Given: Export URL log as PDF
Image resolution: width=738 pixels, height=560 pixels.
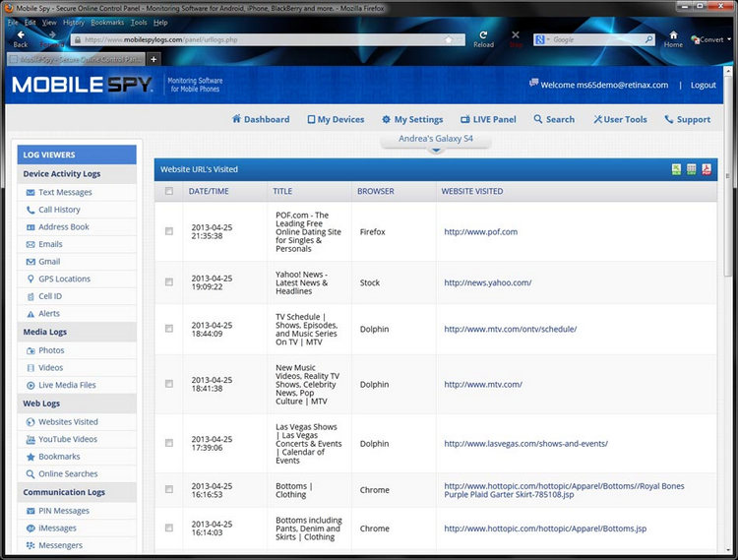Looking at the screenshot, I should 707,169.
